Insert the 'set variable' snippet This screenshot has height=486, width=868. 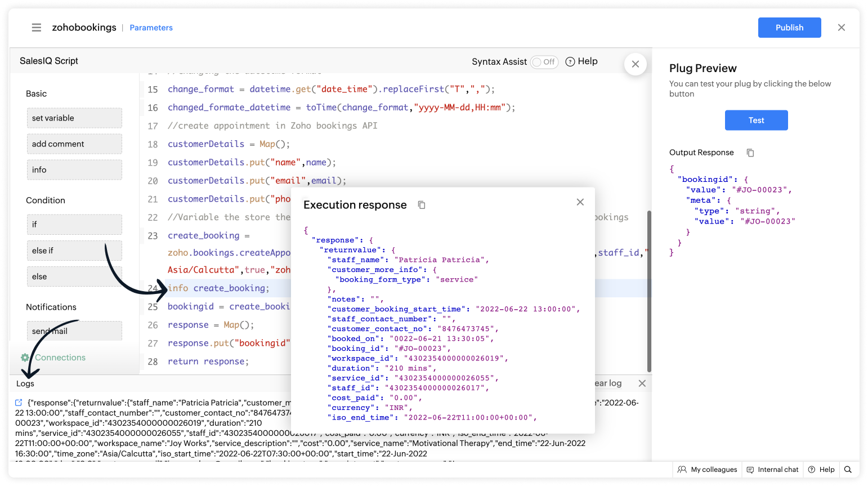coord(74,118)
